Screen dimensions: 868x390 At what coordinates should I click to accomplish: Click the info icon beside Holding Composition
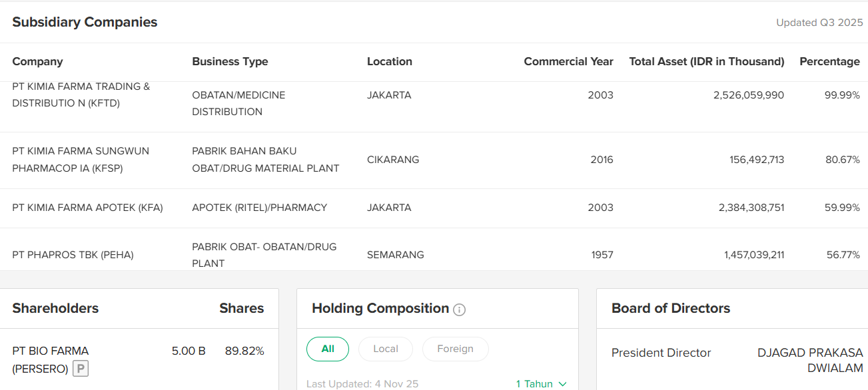tap(459, 309)
